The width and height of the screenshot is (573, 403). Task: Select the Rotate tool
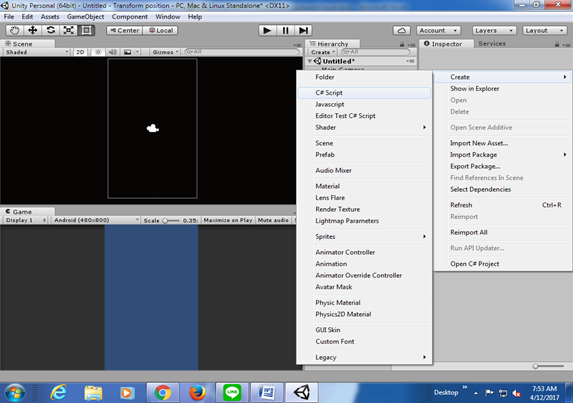click(50, 30)
